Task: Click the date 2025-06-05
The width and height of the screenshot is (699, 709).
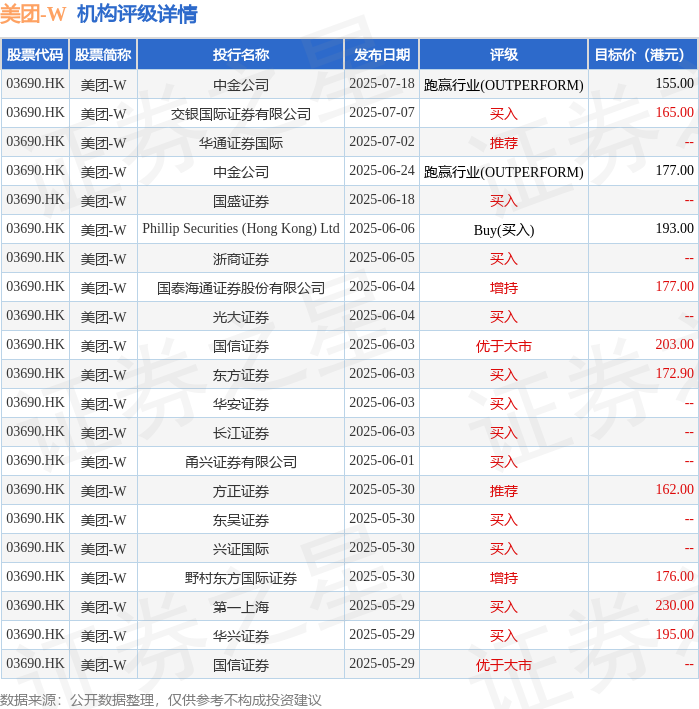Action: click(x=382, y=257)
